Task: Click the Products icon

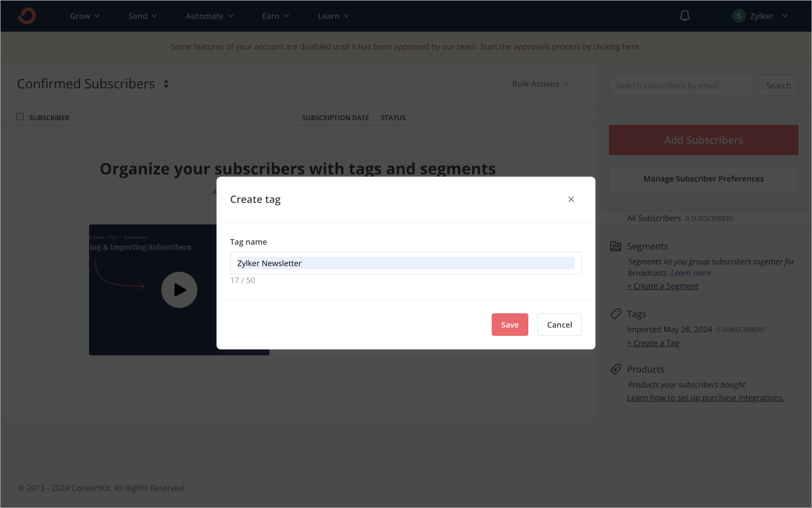Action: (616, 369)
